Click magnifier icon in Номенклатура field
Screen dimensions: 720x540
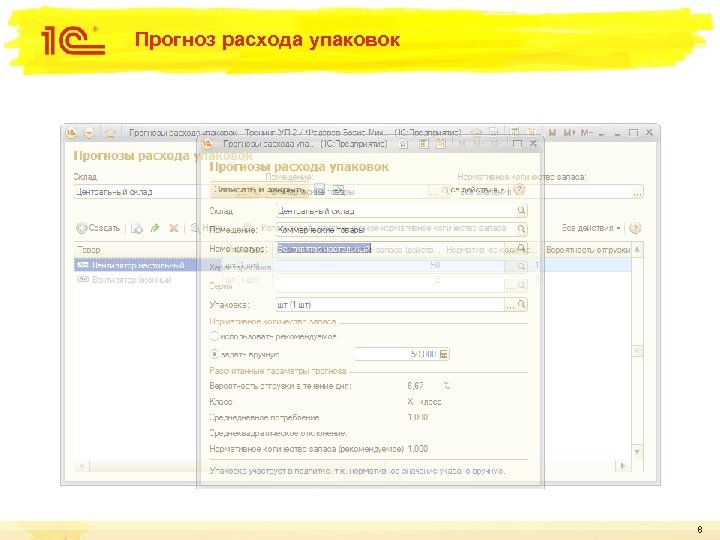point(521,248)
